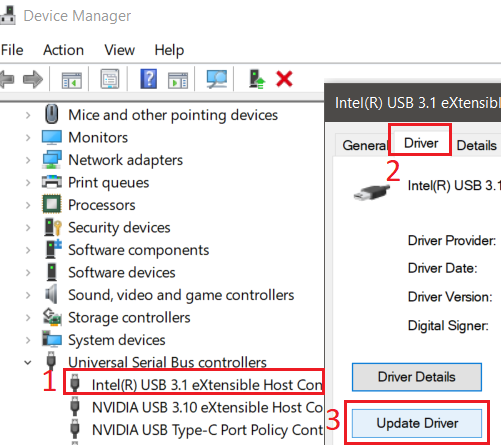Open the View menu
Screen dimensions: 501x445
[119, 50]
